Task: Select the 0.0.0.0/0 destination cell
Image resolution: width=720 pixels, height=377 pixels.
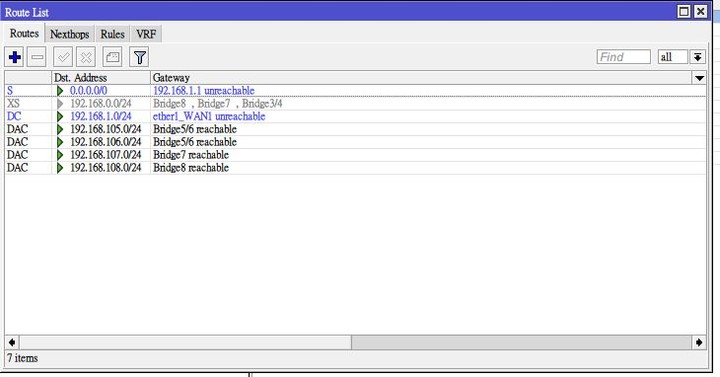Action: pyautogui.click(x=89, y=91)
